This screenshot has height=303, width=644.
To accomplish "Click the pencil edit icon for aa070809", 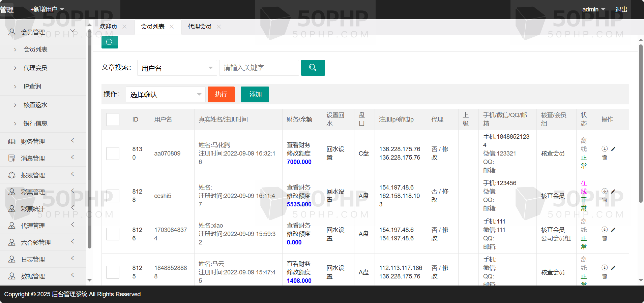I will tap(613, 149).
